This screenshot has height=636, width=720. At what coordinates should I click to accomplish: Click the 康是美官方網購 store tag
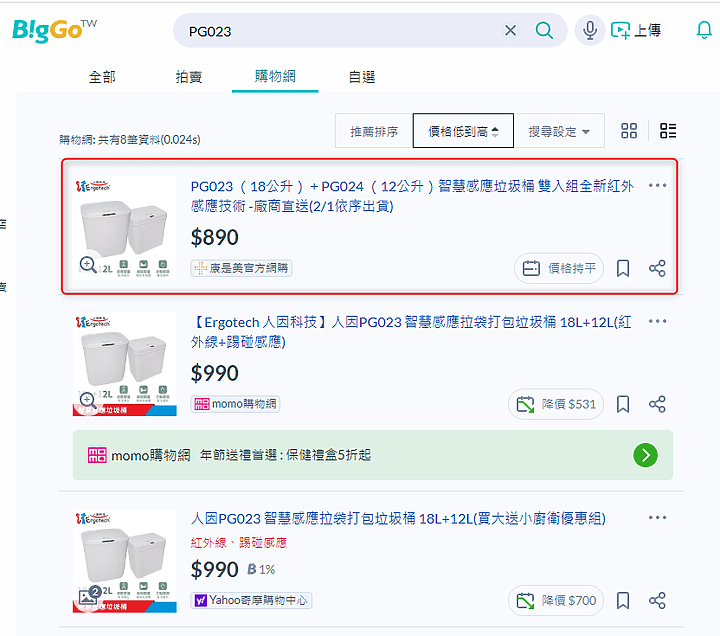tap(242, 268)
